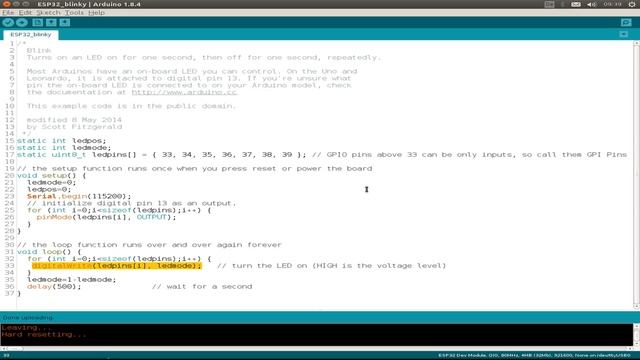Screen dimensions: 640x360
Task: Click the 'ledmode=0;' line in setup
Action: 51,182
